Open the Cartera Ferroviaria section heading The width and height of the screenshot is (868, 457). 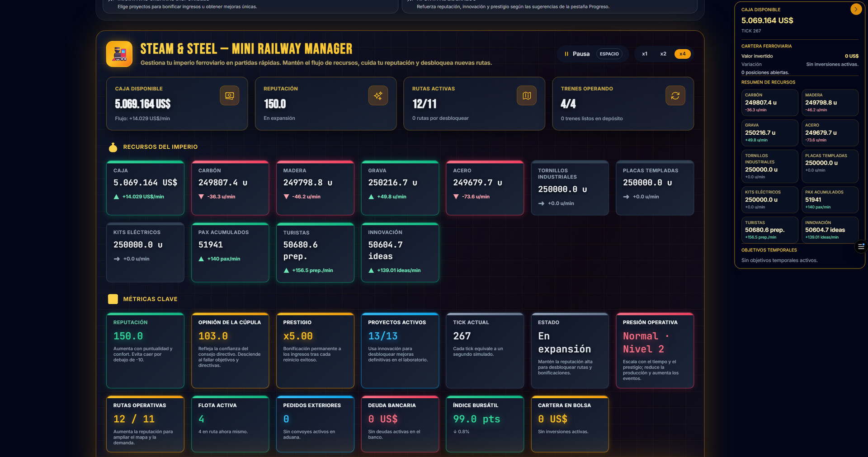pos(766,46)
